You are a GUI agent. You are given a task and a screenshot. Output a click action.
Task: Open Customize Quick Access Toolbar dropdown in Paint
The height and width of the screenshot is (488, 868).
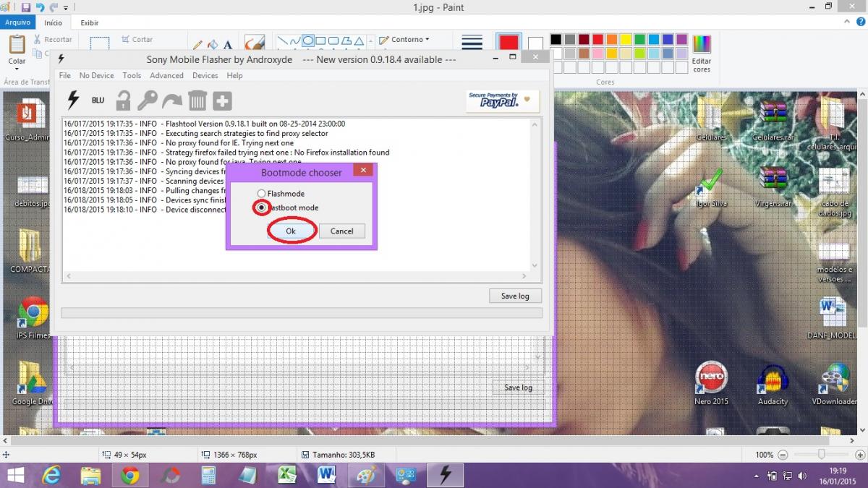[x=66, y=8]
